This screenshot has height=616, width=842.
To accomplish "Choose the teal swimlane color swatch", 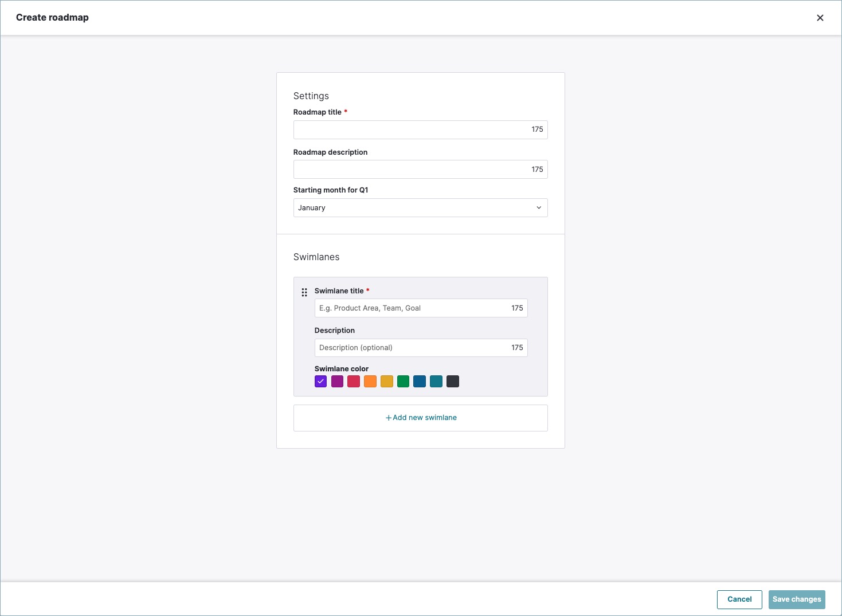I will (x=436, y=382).
